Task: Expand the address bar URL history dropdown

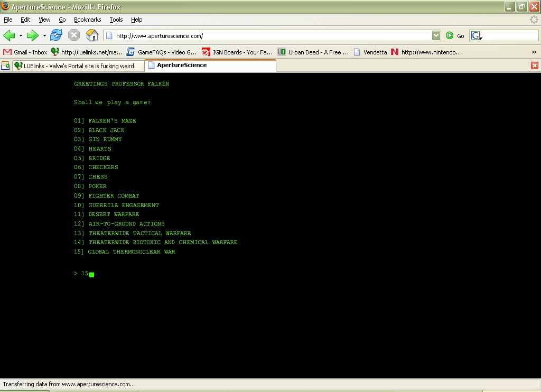Action: pyautogui.click(x=436, y=35)
